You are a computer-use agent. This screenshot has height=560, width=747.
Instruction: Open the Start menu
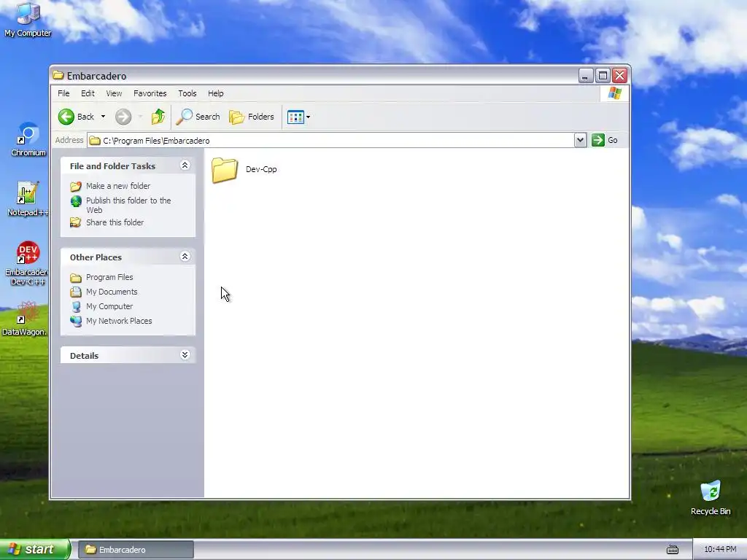click(x=35, y=549)
